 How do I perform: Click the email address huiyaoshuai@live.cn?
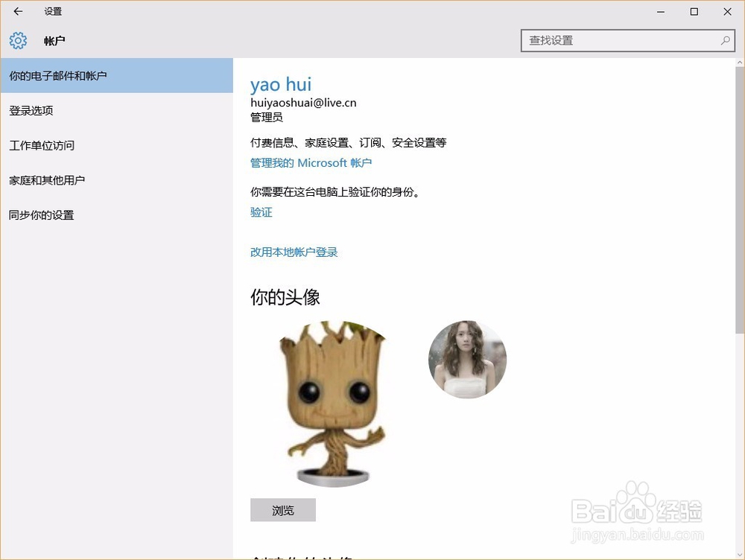303,103
